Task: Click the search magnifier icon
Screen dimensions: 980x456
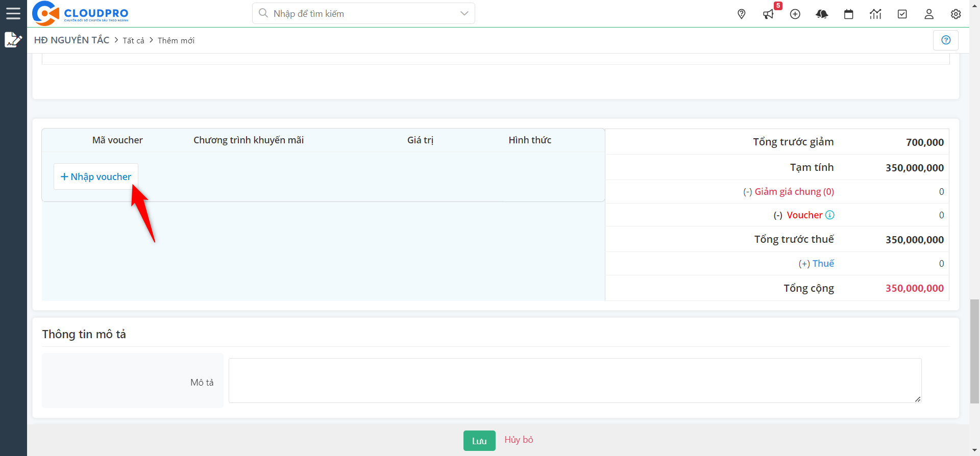Action: pyautogui.click(x=263, y=13)
